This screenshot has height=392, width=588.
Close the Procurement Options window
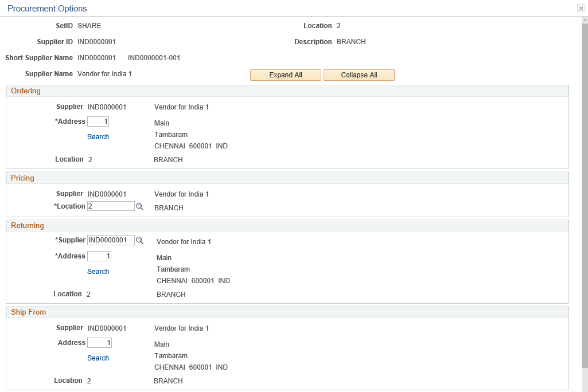click(581, 7)
